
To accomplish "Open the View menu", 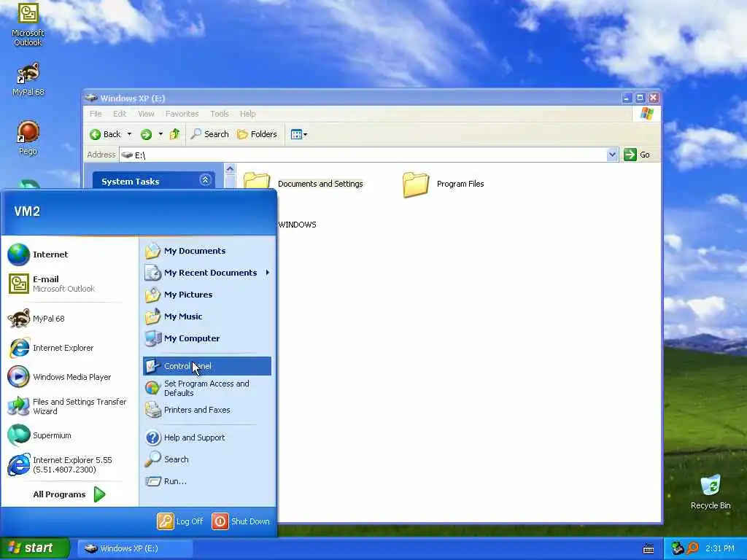I will click(x=146, y=114).
